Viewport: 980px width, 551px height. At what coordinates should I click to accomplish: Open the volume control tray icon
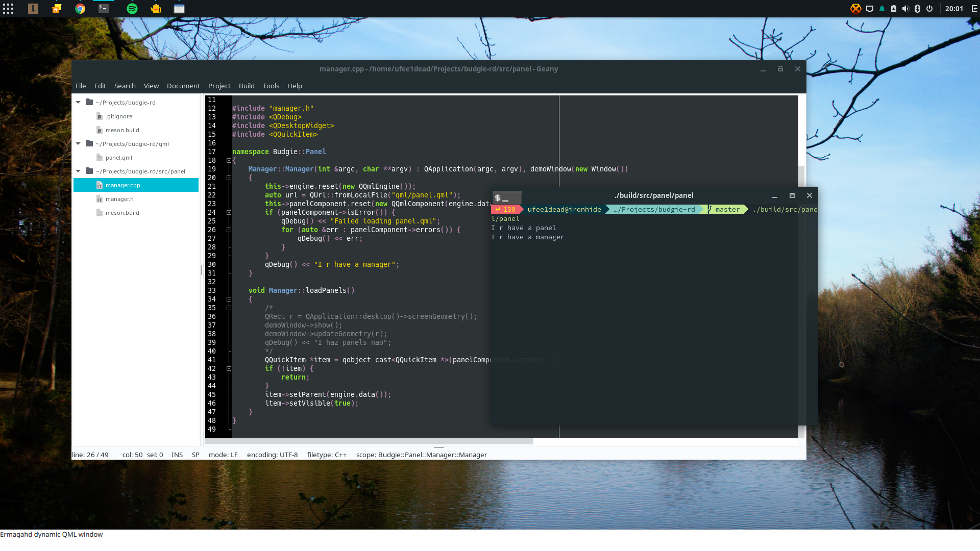click(905, 9)
